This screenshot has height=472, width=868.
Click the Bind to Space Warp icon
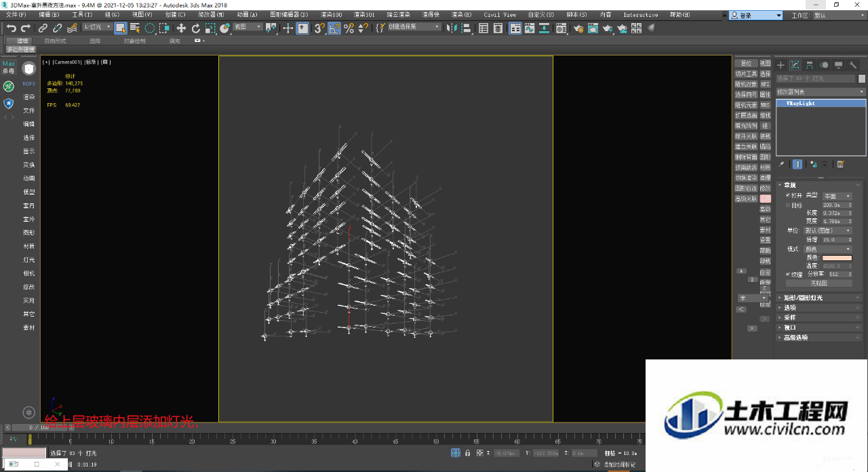71,28
